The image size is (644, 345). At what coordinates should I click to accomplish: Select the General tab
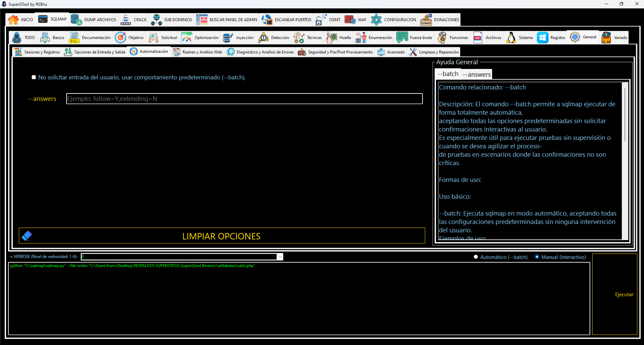(583, 37)
